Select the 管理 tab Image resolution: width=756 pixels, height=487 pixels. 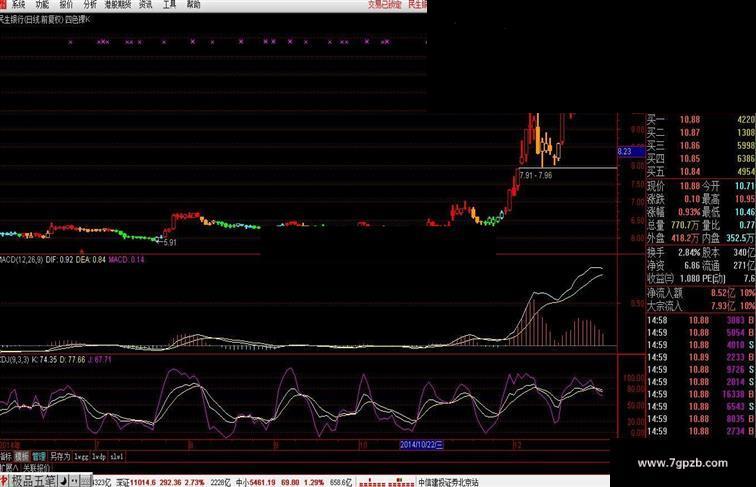click(x=39, y=456)
